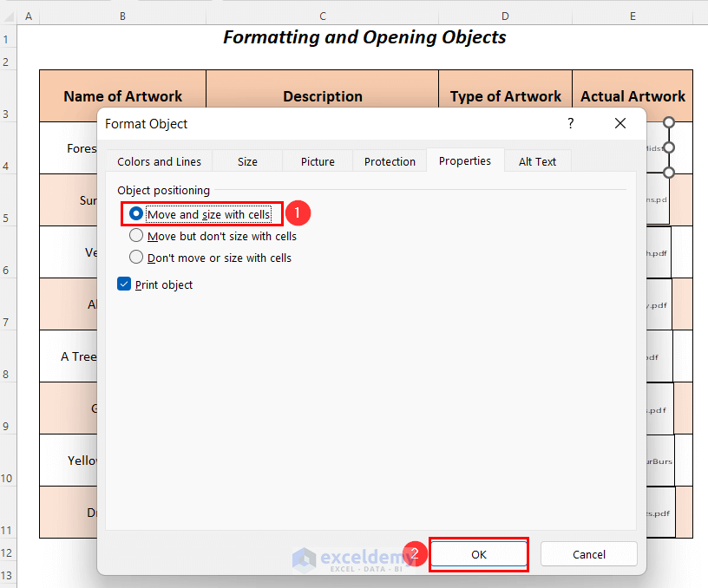Select the Protection tab

(x=389, y=161)
